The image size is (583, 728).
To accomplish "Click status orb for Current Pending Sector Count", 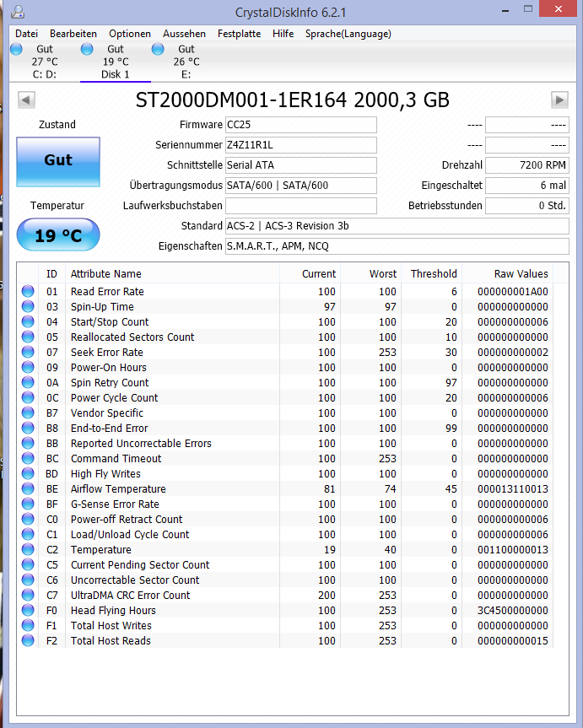I will click(x=28, y=564).
